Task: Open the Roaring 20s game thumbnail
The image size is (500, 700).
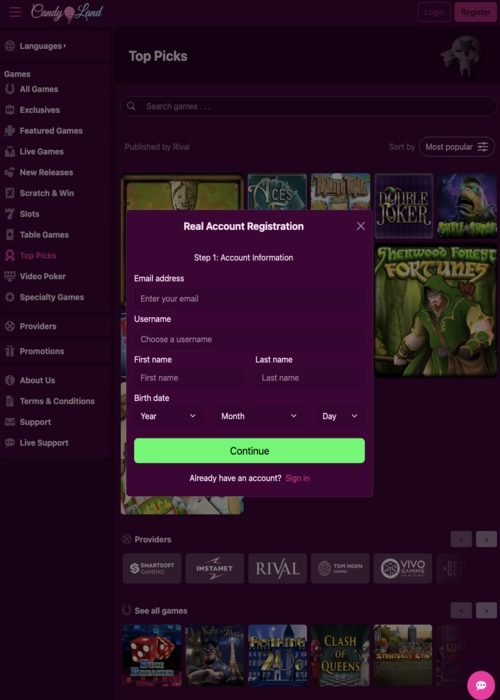Action: click(278, 655)
